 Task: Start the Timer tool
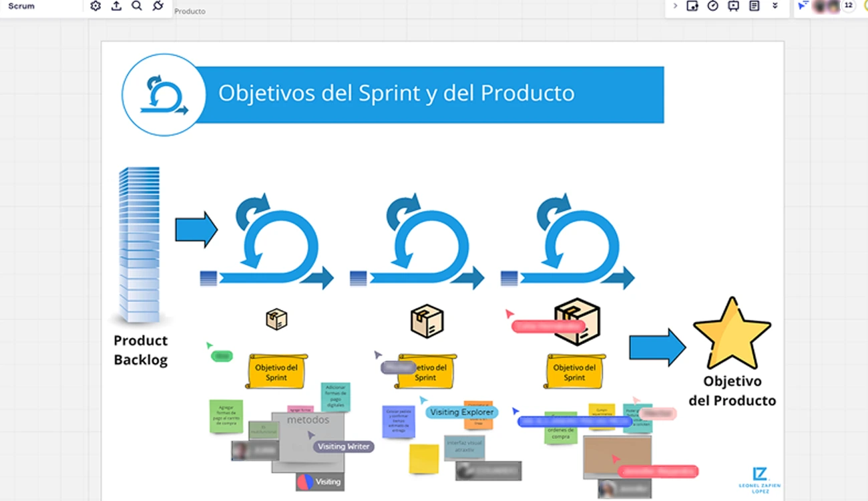click(x=713, y=6)
